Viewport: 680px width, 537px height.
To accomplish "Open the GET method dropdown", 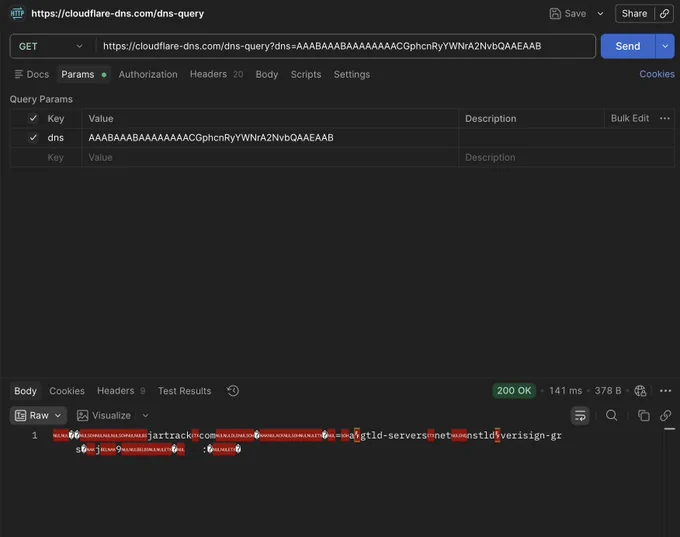I will 51,46.
